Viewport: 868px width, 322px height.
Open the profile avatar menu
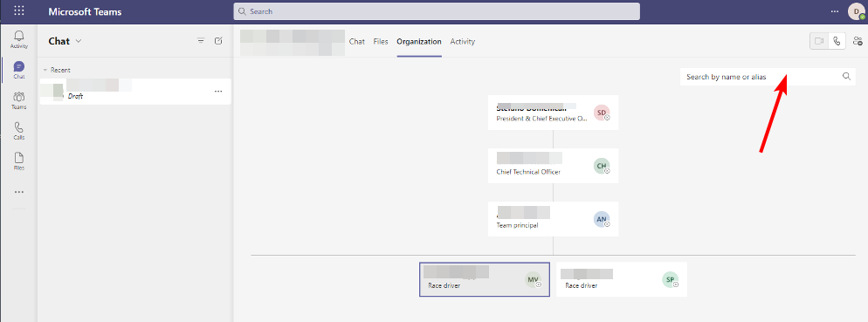pyautogui.click(x=856, y=11)
